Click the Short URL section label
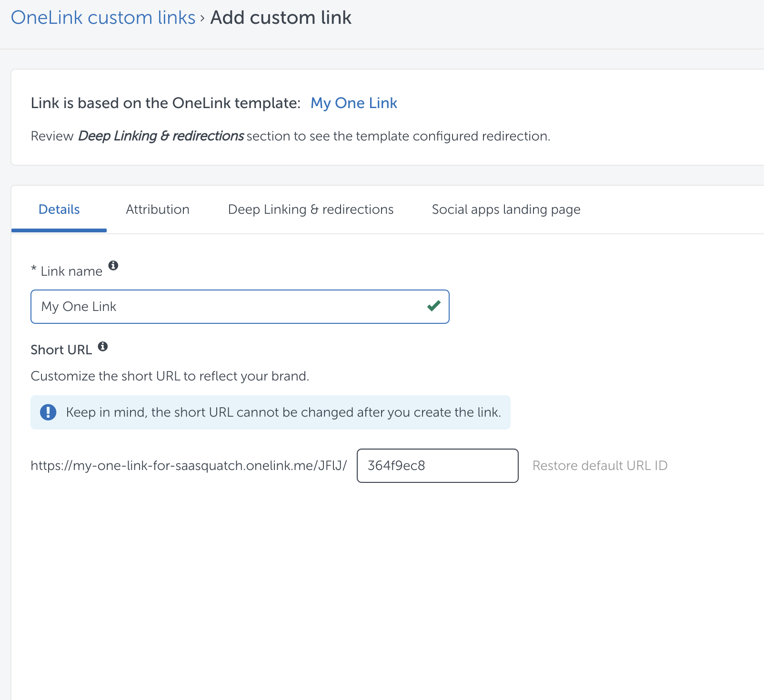 61,350
